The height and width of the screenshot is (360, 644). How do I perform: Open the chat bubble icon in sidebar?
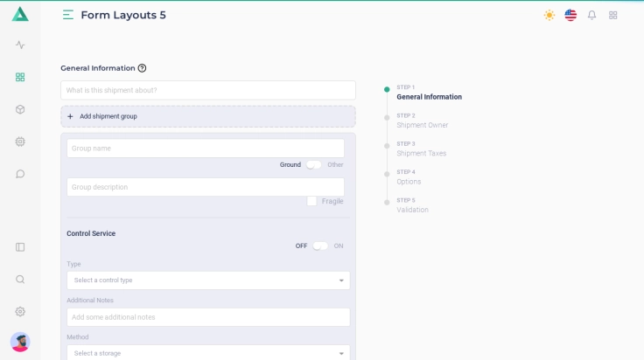20,174
